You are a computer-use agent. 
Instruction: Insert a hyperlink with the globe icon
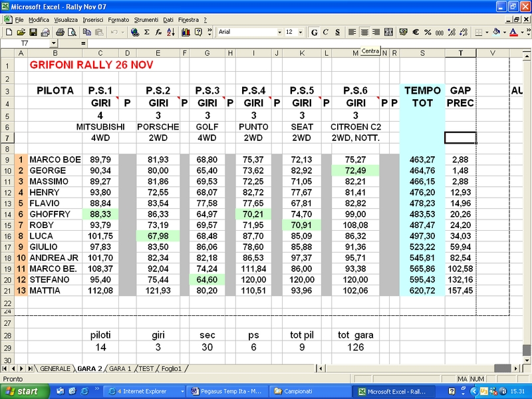(135, 32)
